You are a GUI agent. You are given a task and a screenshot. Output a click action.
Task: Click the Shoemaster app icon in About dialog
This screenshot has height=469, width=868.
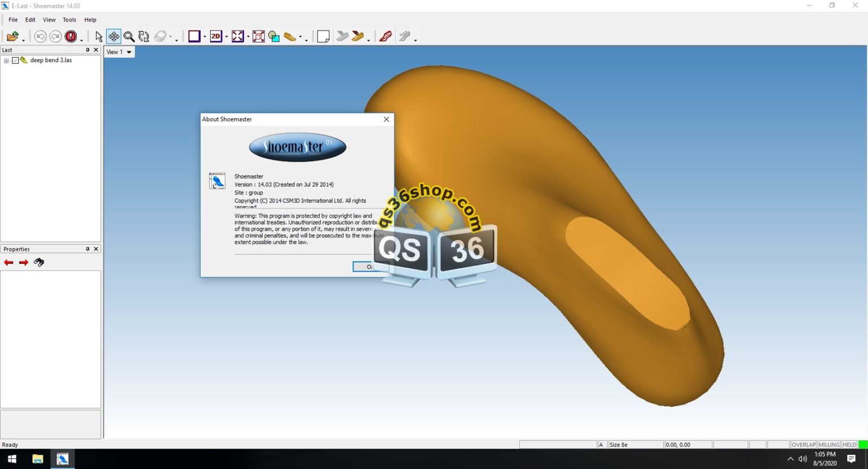click(x=217, y=181)
